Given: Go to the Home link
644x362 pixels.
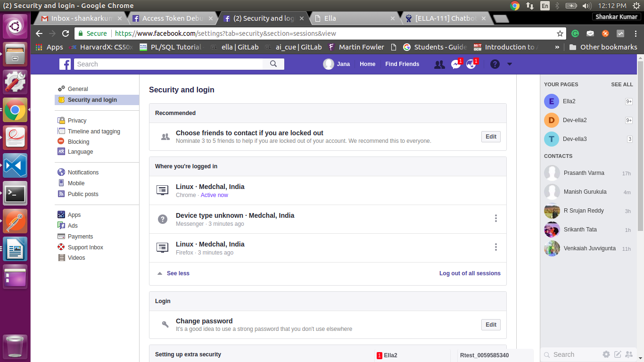Looking at the screenshot, I should [367, 64].
